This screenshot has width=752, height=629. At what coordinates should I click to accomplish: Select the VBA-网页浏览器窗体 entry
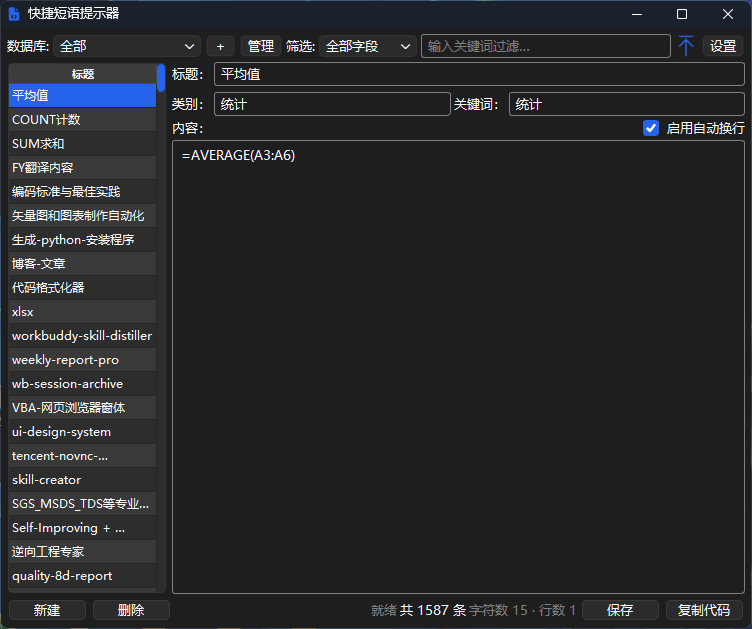pos(82,408)
